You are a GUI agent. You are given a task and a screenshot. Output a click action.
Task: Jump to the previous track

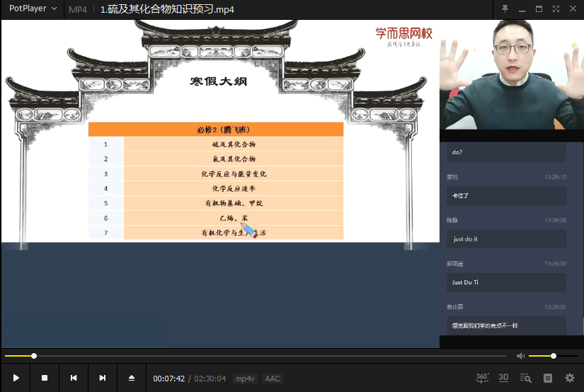pyautogui.click(x=74, y=378)
